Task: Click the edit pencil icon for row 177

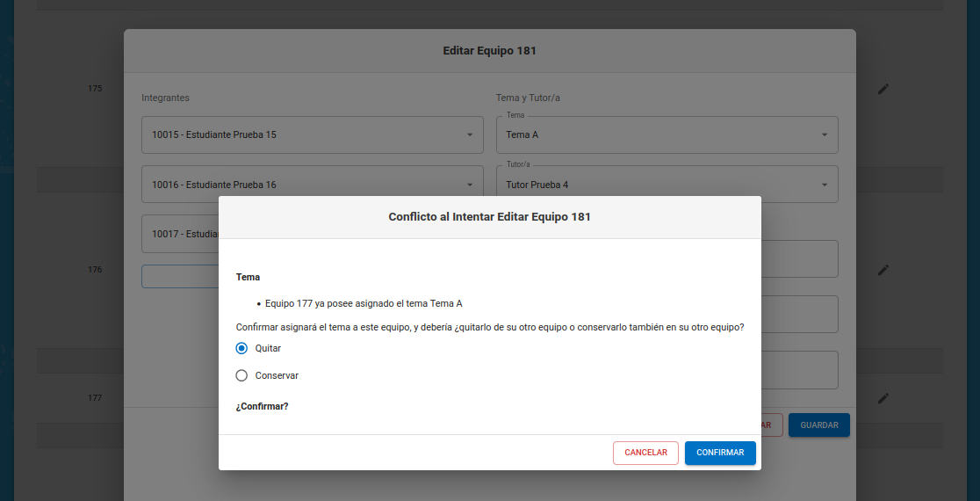Action: pos(883,398)
